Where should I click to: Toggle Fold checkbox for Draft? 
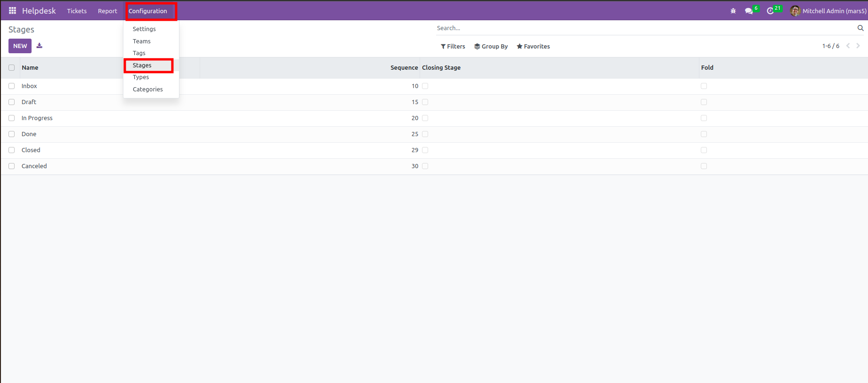click(704, 102)
